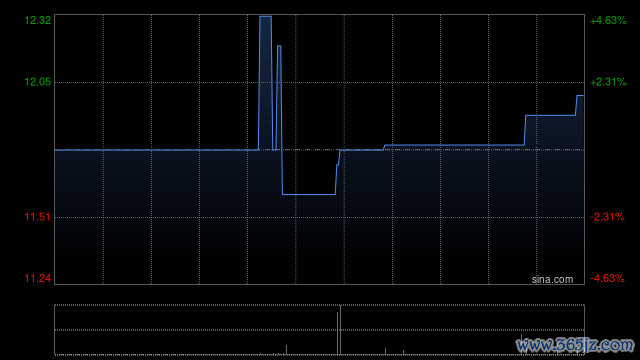Click the second-to-last plateau of the price line

pyautogui.click(x=550, y=116)
